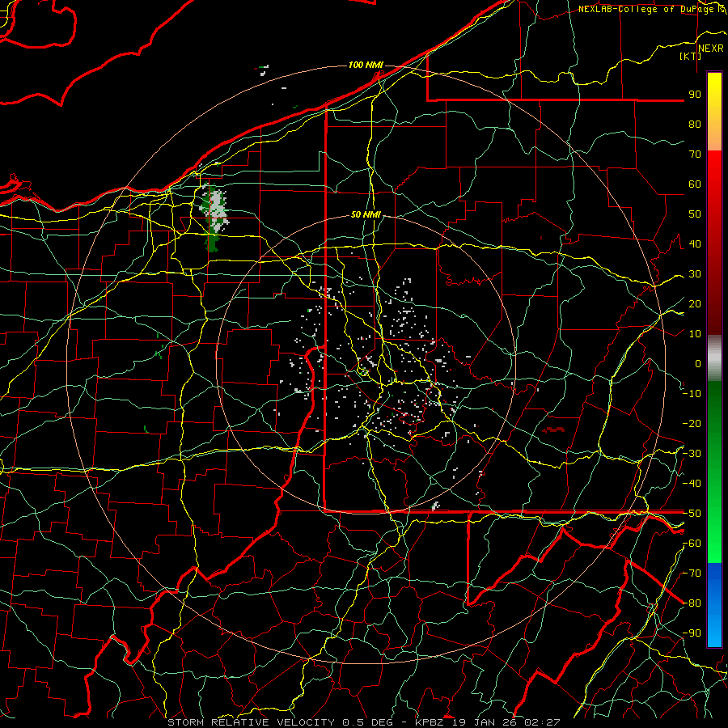Click the -50 value on velocity scale
The width and height of the screenshot is (728, 728).
click(692, 514)
